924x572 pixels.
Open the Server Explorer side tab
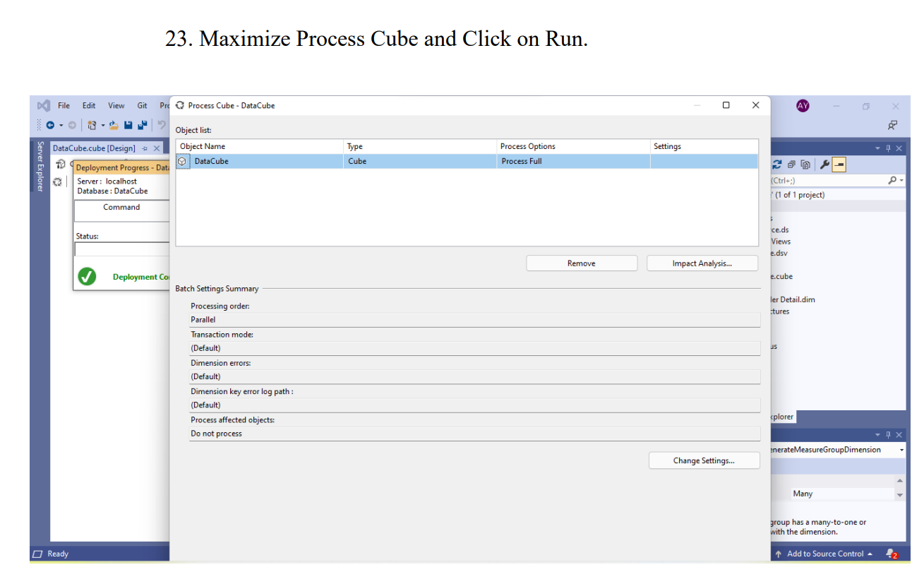40,166
